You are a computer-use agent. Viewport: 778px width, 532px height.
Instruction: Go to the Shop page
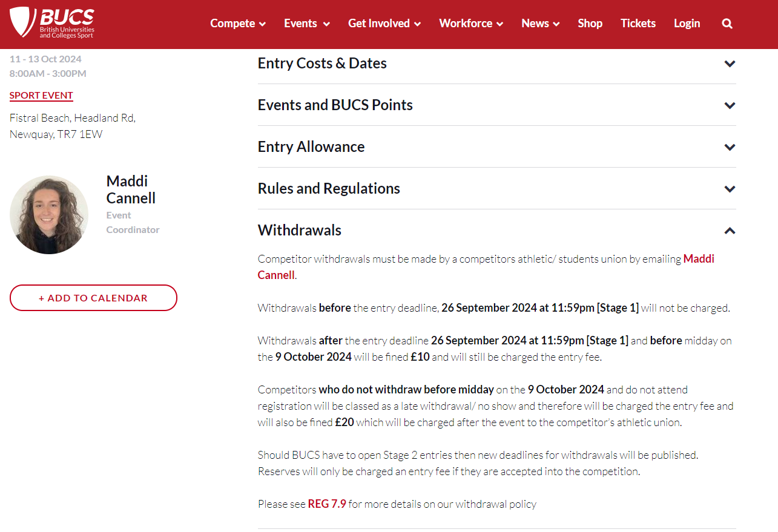pyautogui.click(x=590, y=24)
